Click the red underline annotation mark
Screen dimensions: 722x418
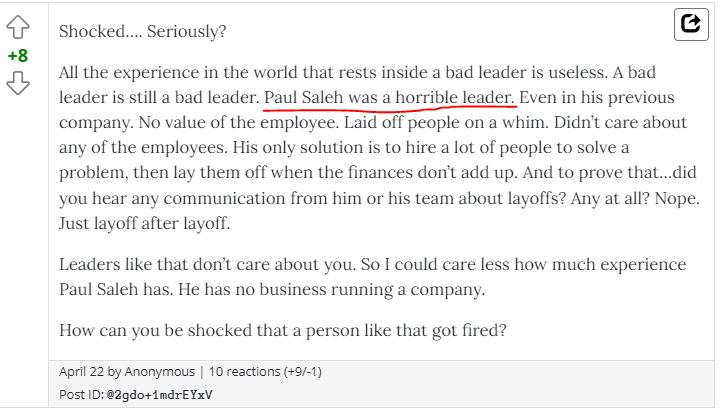point(390,109)
